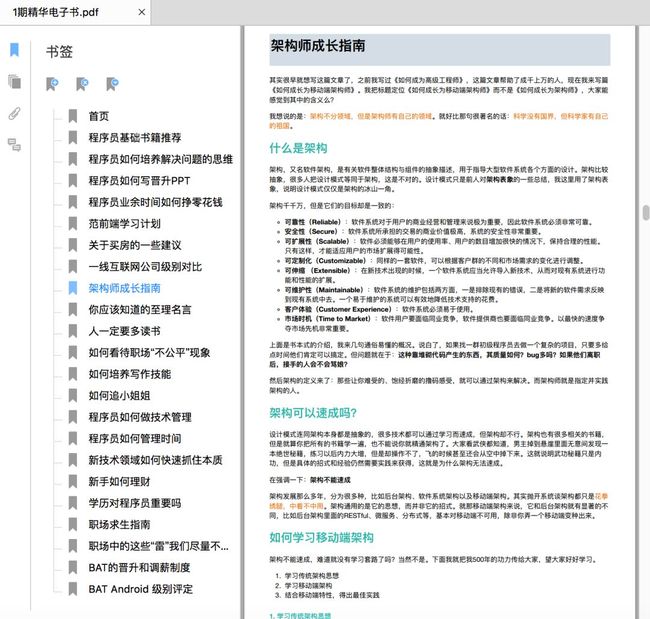Screen dimensions: 650x619
Task: Click the 架构不能速成 bold text
Action: point(330,480)
